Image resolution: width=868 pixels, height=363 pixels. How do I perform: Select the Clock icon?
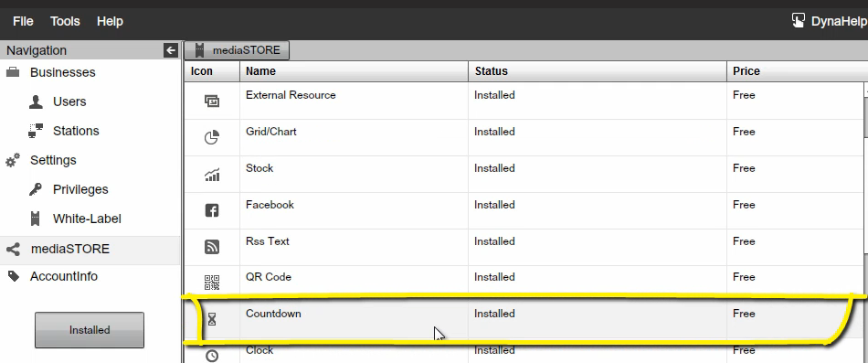pos(212,356)
